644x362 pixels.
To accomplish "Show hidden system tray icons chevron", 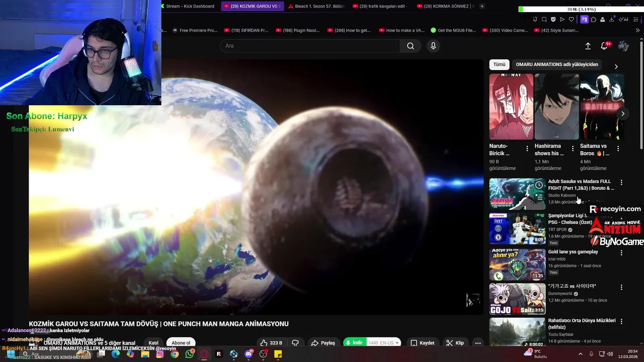I will pyautogui.click(x=581, y=354).
